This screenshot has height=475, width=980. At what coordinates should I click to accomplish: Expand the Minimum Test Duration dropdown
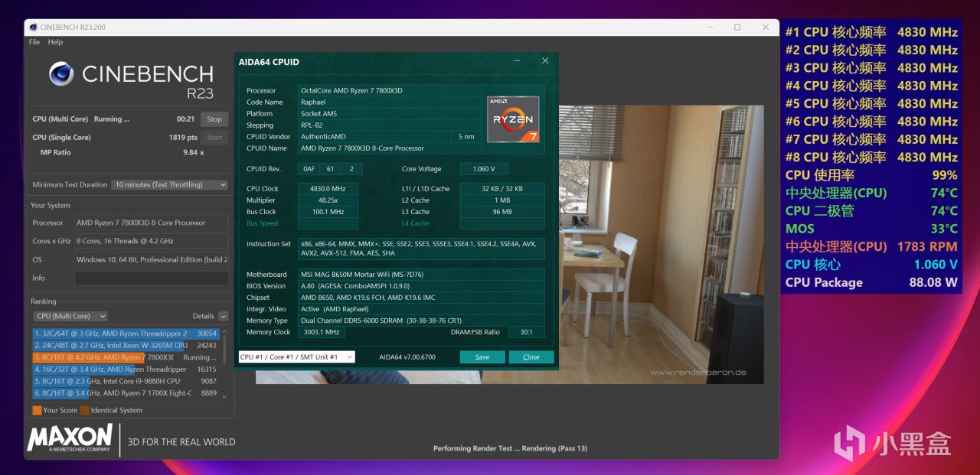(x=170, y=184)
